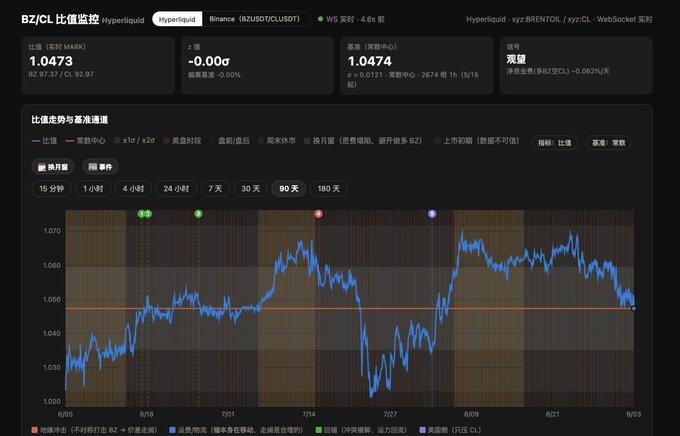The height and width of the screenshot is (436, 680).
Task: Click the 8/09 x-axis date label
Action: (471, 414)
